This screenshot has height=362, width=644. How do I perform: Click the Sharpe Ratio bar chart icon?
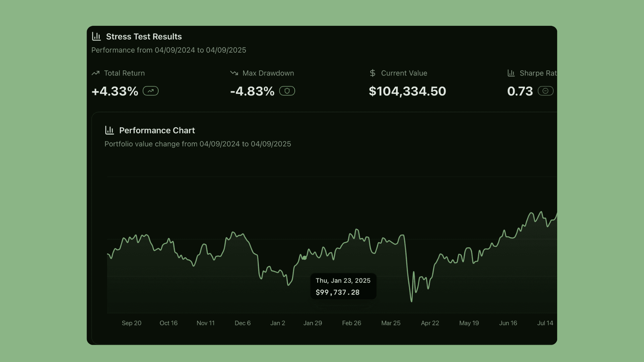point(511,73)
